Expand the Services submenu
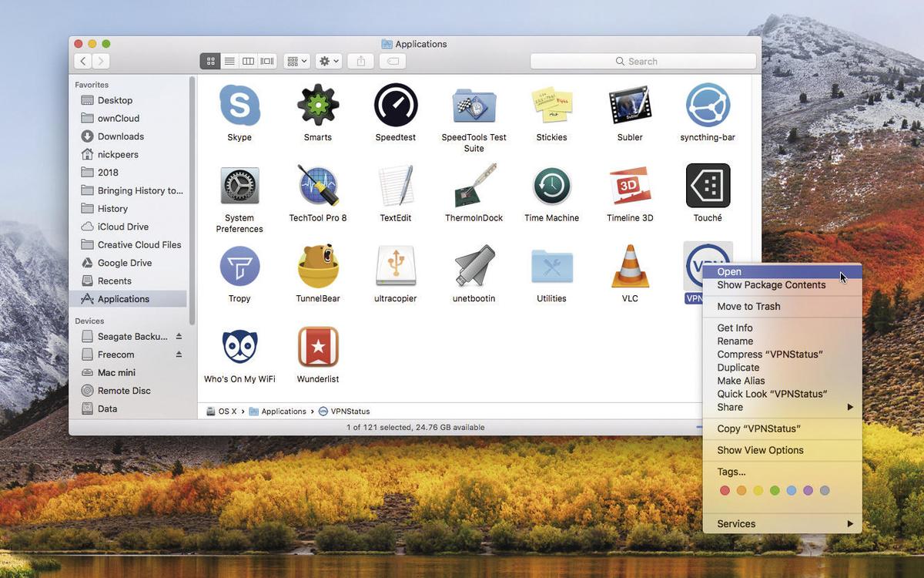The width and height of the screenshot is (924, 578). pos(782,524)
